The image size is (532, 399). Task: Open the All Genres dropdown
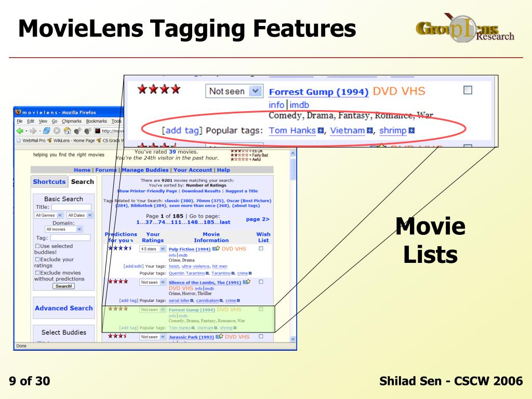(49, 215)
